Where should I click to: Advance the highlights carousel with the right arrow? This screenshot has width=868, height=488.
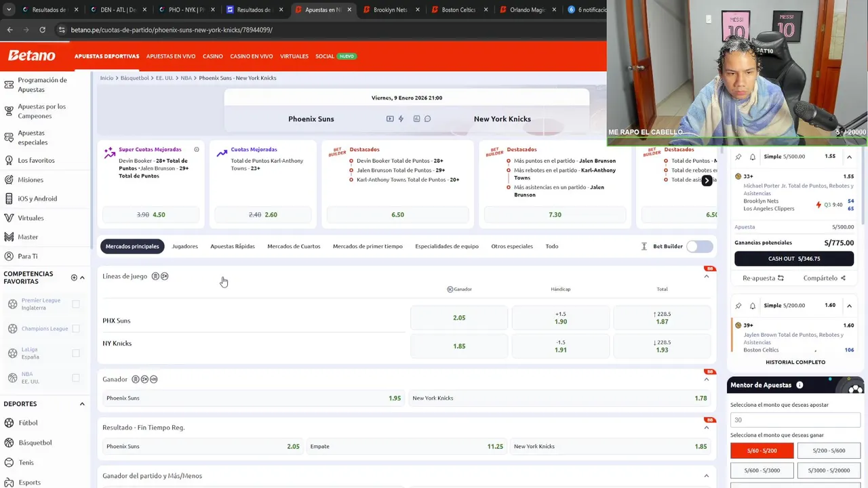click(707, 180)
